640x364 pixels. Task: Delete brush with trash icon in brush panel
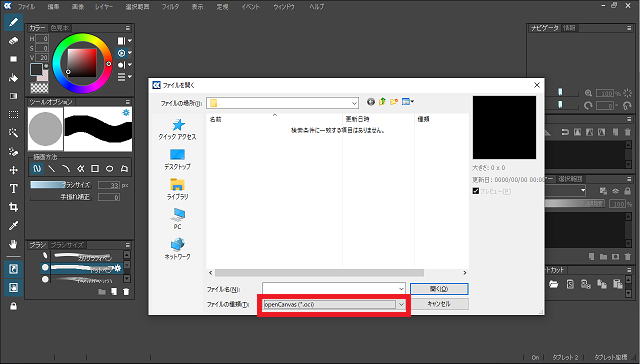click(126, 292)
